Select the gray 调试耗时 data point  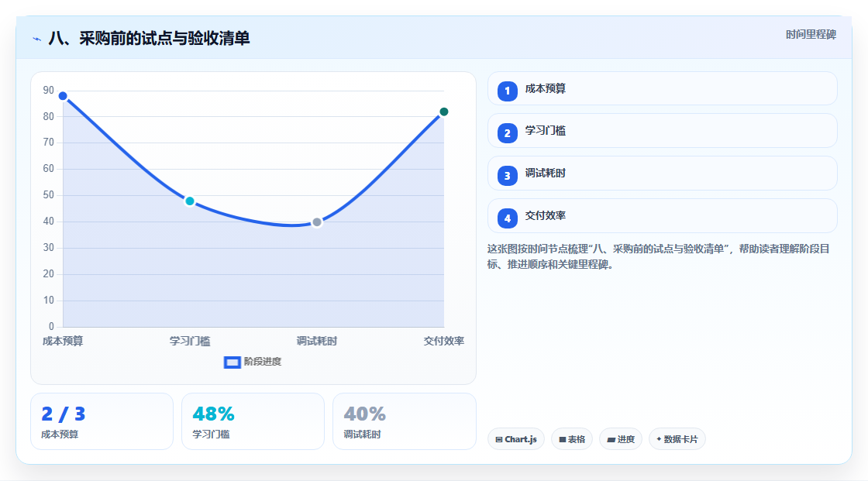click(x=317, y=222)
